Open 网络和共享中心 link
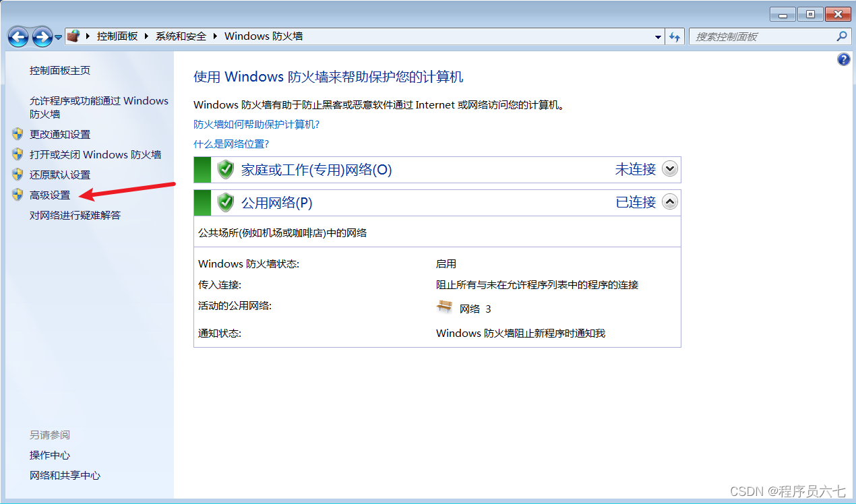The image size is (856, 504). [65, 475]
